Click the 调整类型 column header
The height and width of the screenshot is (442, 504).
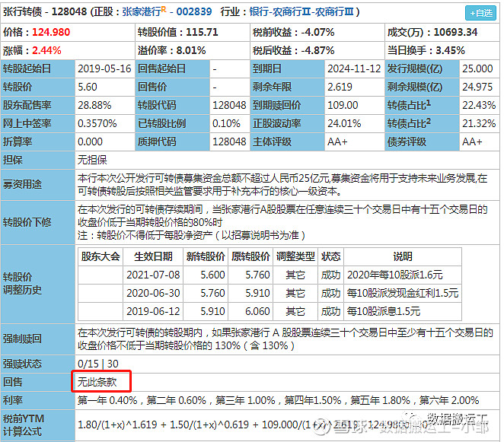(x=295, y=256)
